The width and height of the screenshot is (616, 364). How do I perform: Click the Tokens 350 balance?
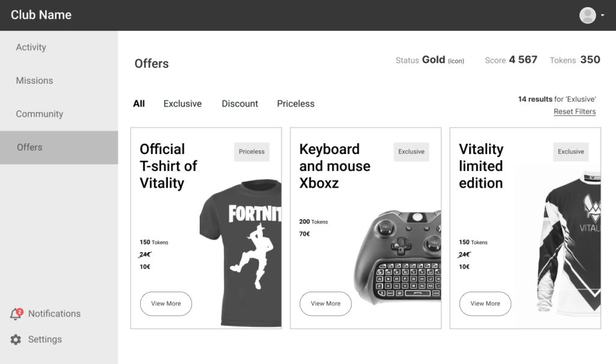pos(574,60)
